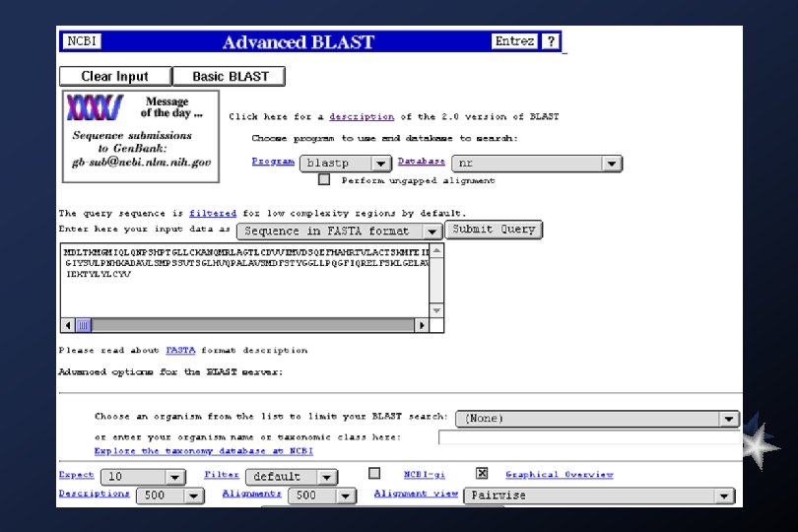Viewport: 798px width, 532px height.
Task: Expand the nr database dropdown
Action: click(536, 164)
